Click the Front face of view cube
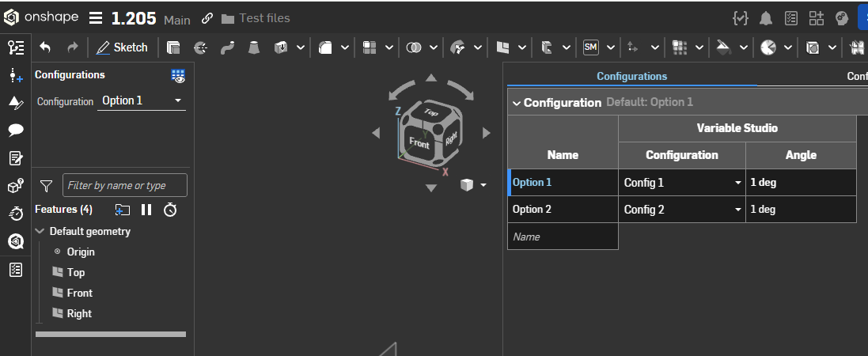Screen dimensions: 868x356 419,143
